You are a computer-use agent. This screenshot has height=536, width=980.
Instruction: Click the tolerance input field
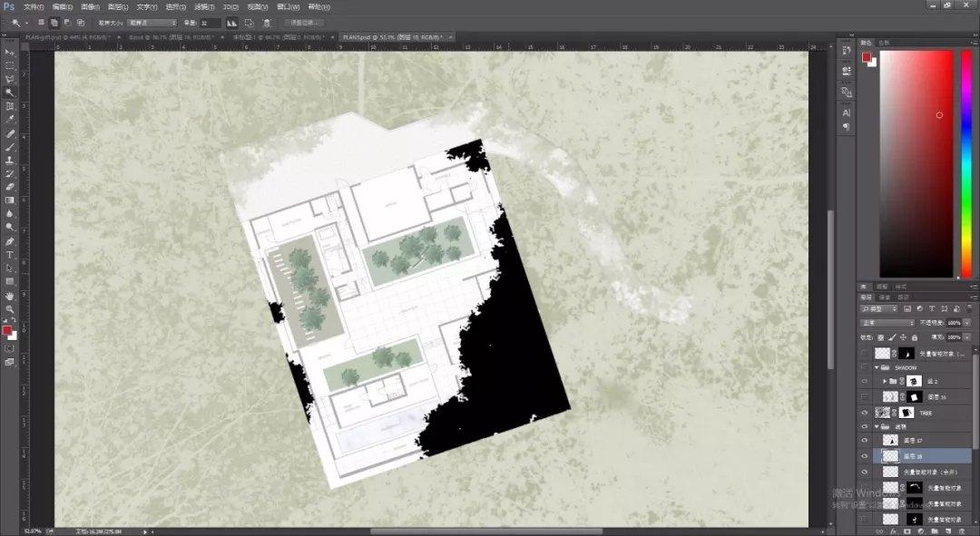[210, 23]
